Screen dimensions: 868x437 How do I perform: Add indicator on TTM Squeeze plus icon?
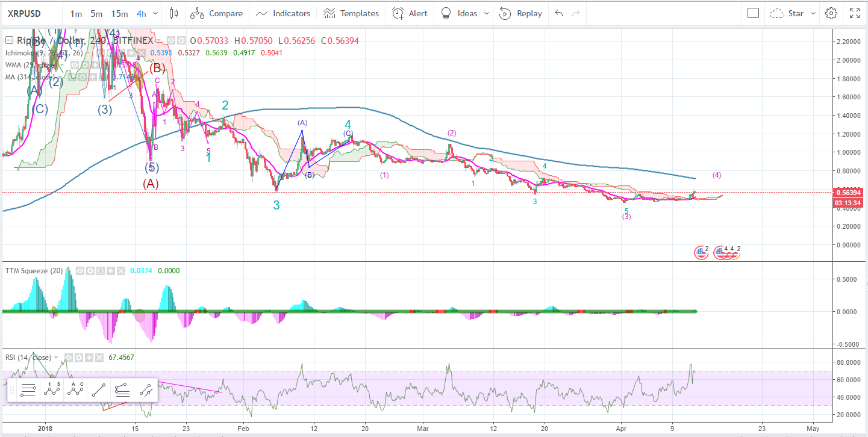click(111, 271)
